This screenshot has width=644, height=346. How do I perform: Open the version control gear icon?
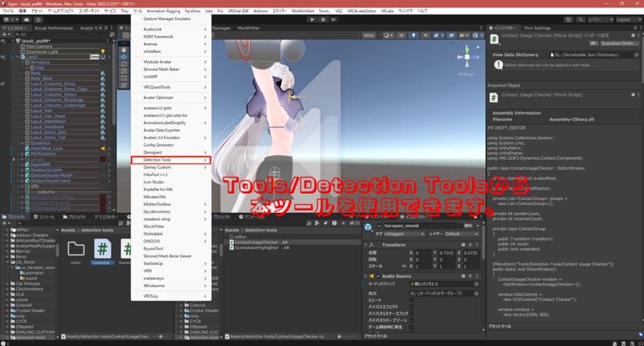(38, 20)
